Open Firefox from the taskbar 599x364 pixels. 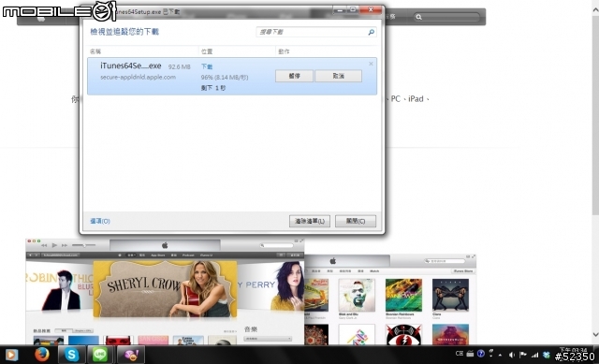(x=42, y=355)
